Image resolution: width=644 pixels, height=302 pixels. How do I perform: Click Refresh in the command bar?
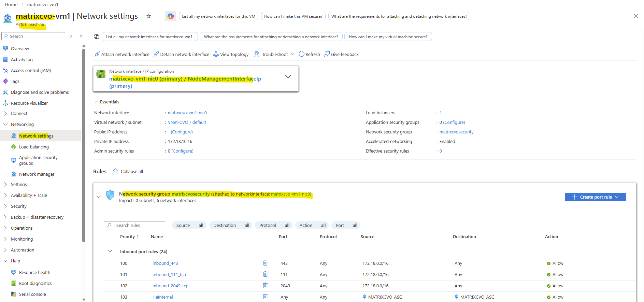(309, 54)
